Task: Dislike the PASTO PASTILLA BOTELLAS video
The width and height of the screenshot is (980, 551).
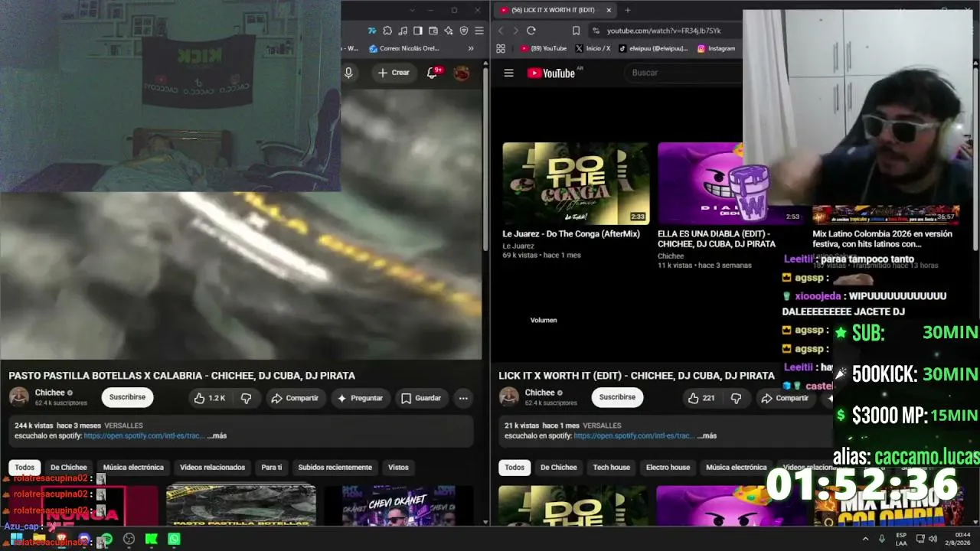Action: coord(246,398)
